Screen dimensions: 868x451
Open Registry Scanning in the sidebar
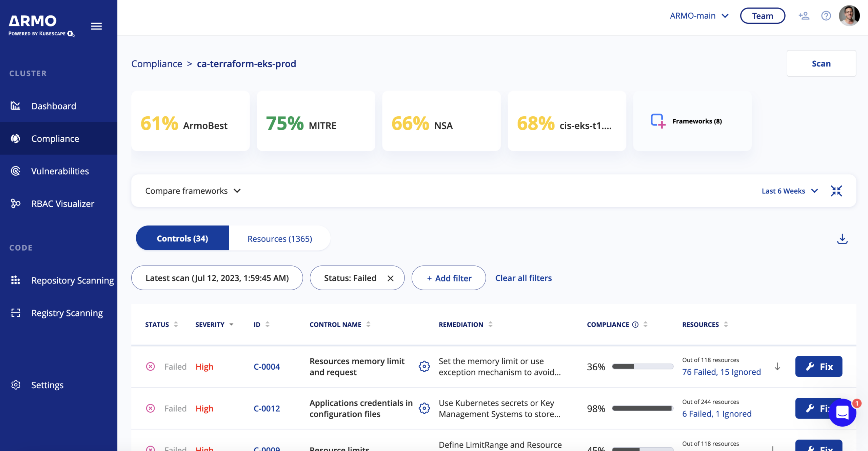click(x=59, y=313)
